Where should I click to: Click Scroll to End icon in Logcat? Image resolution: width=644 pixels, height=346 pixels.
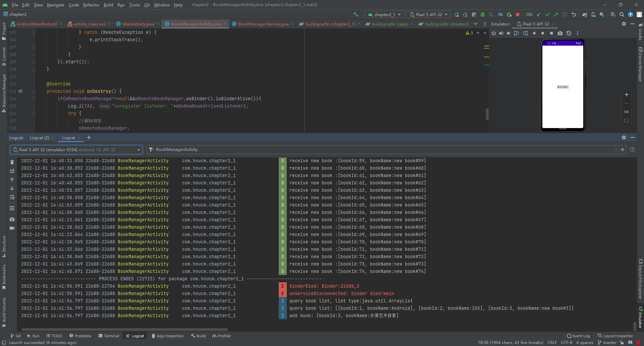click(x=12, y=171)
